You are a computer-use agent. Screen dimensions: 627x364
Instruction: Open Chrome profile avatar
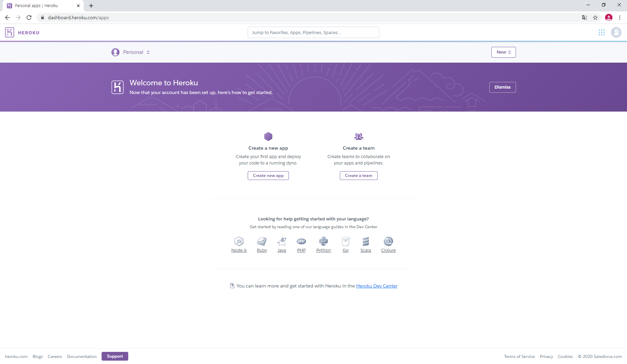click(609, 18)
